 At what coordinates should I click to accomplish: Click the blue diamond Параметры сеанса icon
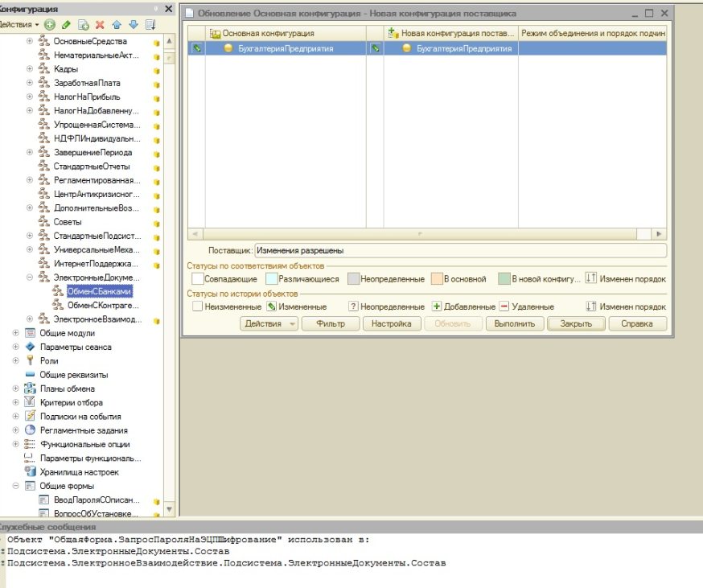[x=30, y=347]
